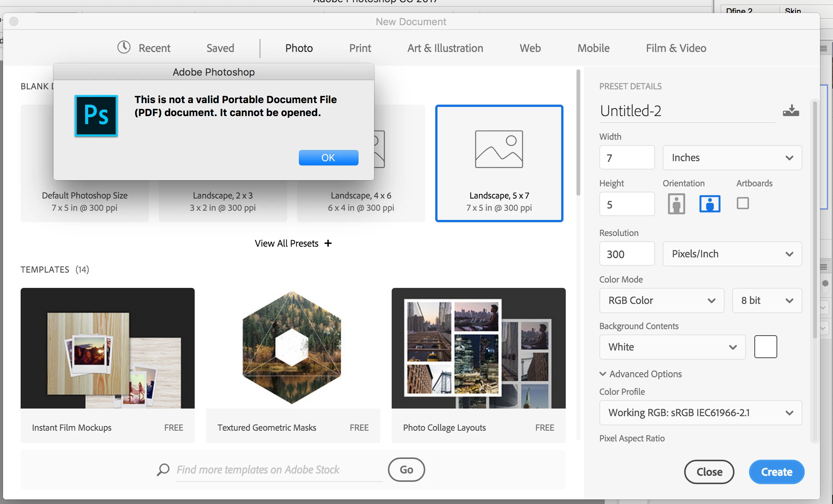Image resolution: width=833 pixels, height=504 pixels.
Task: Click the Recent clock icon
Action: (x=124, y=47)
